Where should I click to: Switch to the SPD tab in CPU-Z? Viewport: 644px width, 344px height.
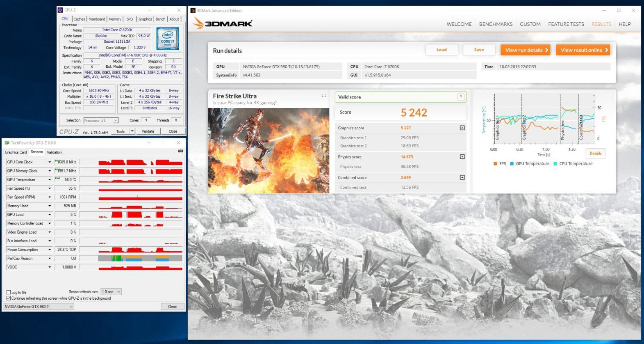coord(130,19)
